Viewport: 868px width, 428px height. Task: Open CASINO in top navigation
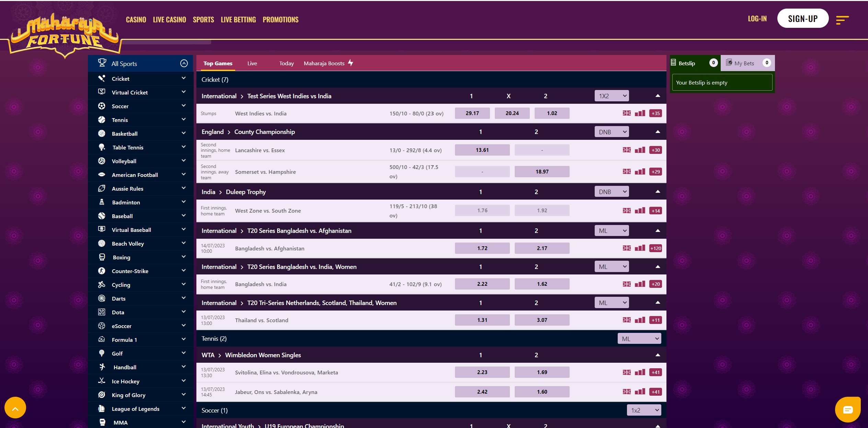pyautogui.click(x=136, y=20)
